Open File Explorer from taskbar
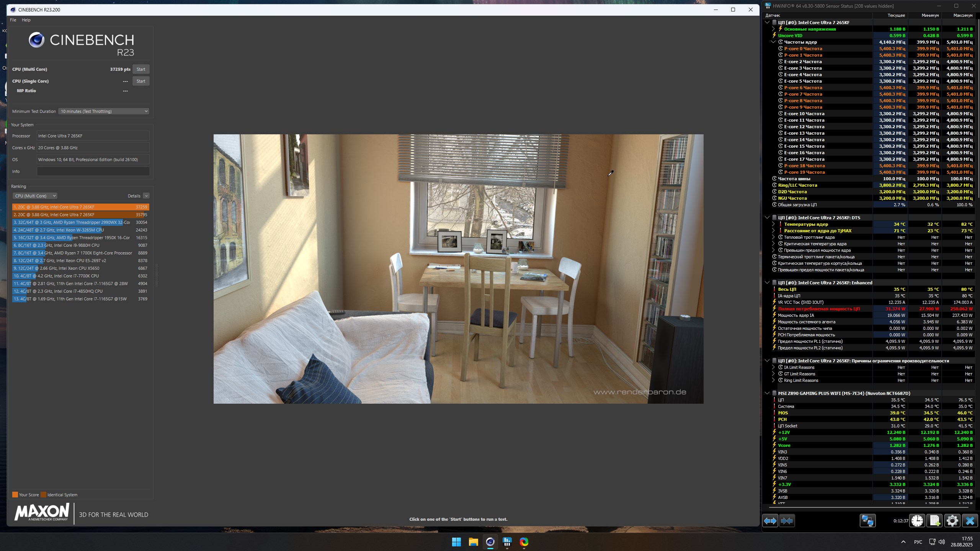The width and height of the screenshot is (980, 551). click(473, 542)
